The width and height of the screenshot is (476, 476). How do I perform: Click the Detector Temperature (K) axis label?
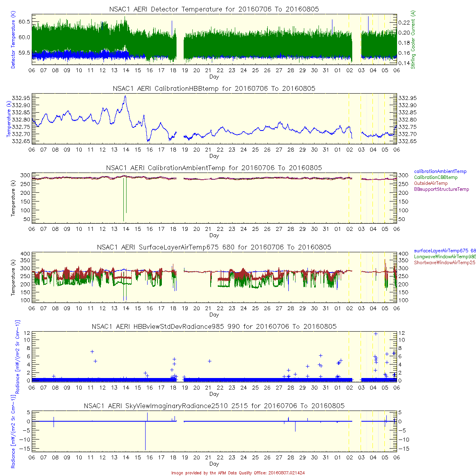point(13,40)
